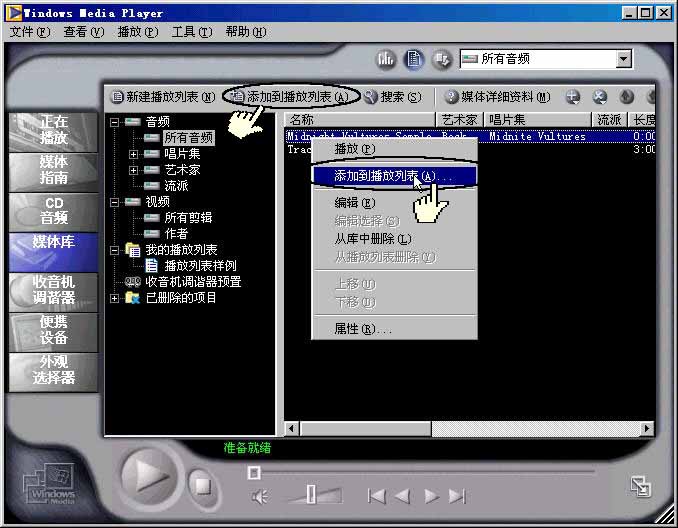Select 所有剪辑 under 视频

[x=188, y=218]
